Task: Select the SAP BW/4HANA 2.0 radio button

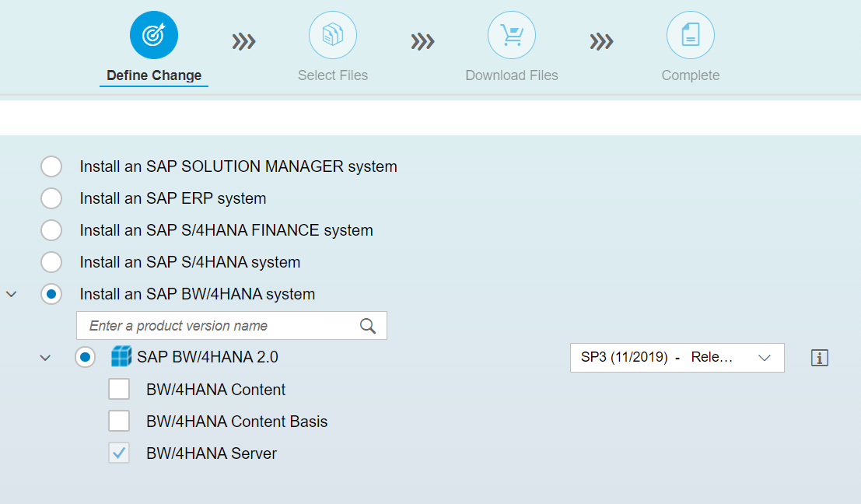Action: point(85,358)
